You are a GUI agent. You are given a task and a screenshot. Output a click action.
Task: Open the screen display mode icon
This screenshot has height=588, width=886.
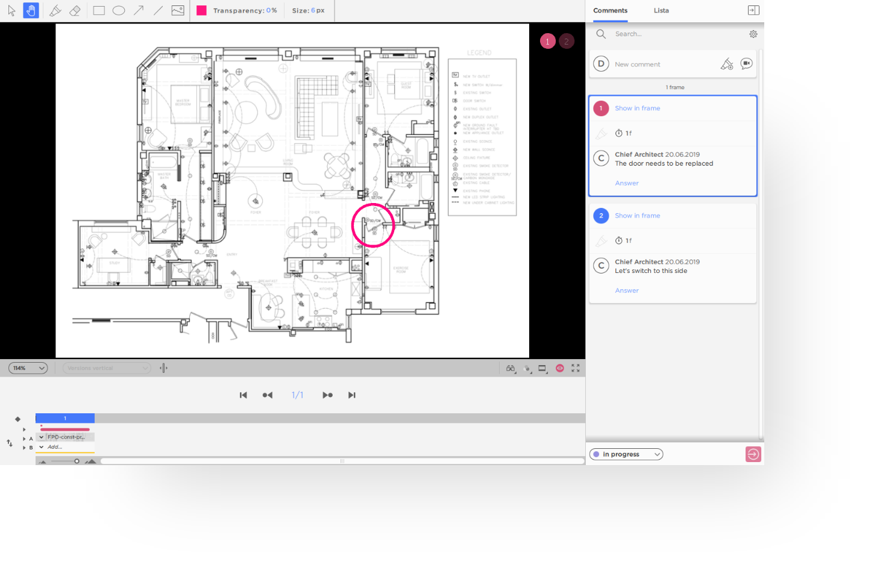[542, 368]
